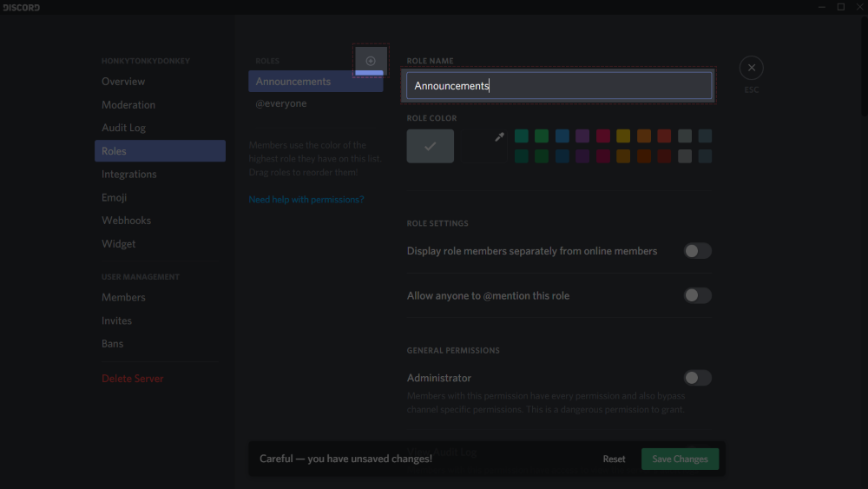Viewport: 868px width, 489px height.
Task: Toggle the Administrator permission switch
Action: point(698,378)
